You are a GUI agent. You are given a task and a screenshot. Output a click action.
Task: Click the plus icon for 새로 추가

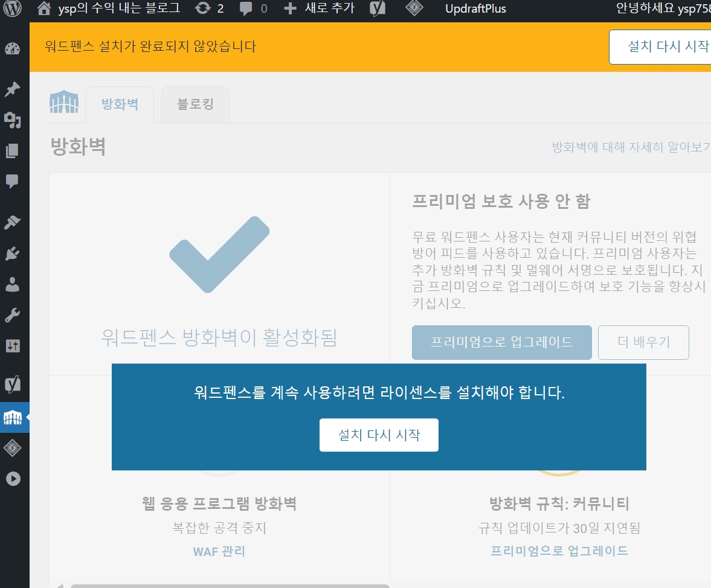pyautogui.click(x=290, y=8)
